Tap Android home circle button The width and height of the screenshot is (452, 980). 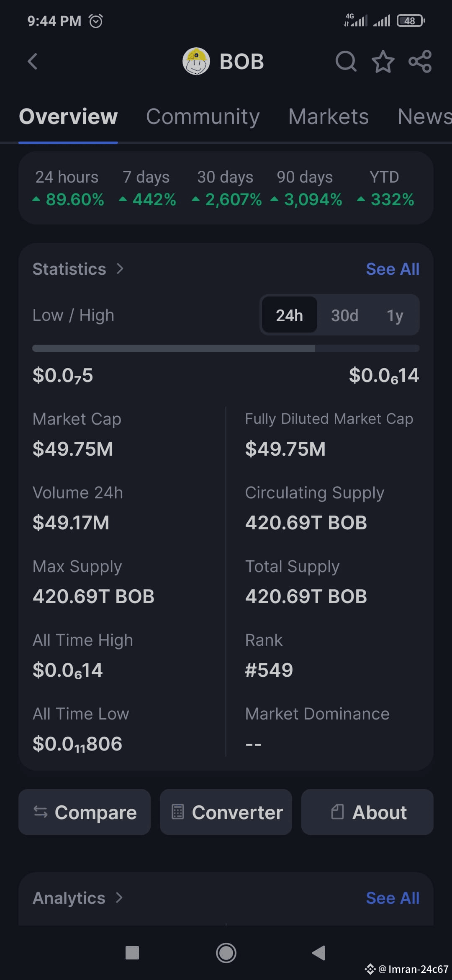click(226, 953)
